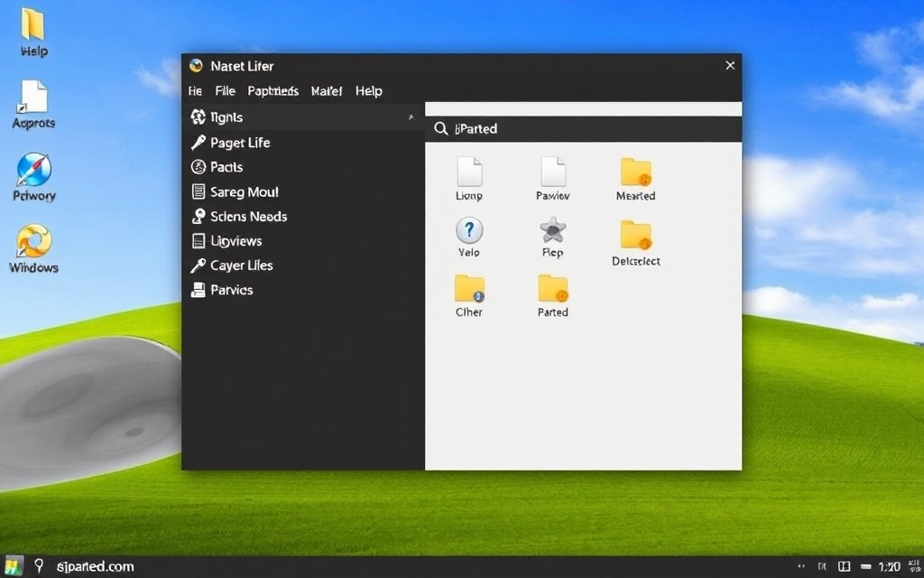
Task: Select the Sareg Moul sidebar label
Action: pos(245,191)
